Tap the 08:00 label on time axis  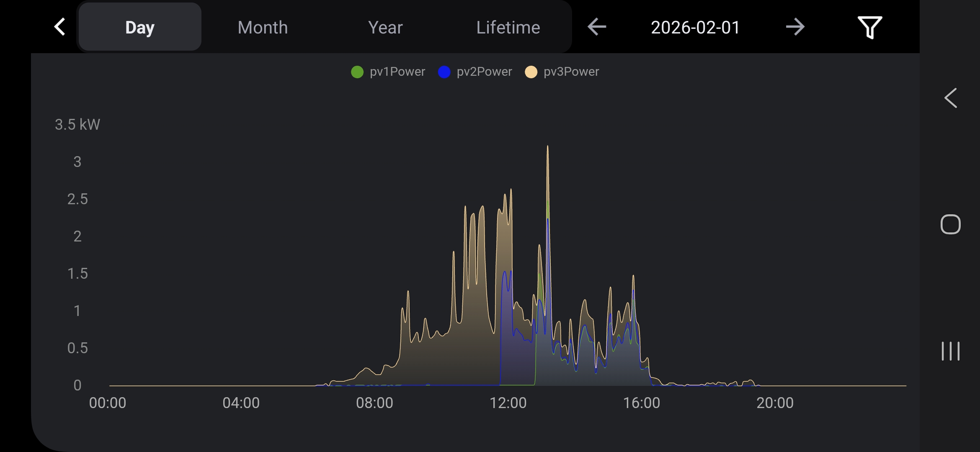point(374,403)
